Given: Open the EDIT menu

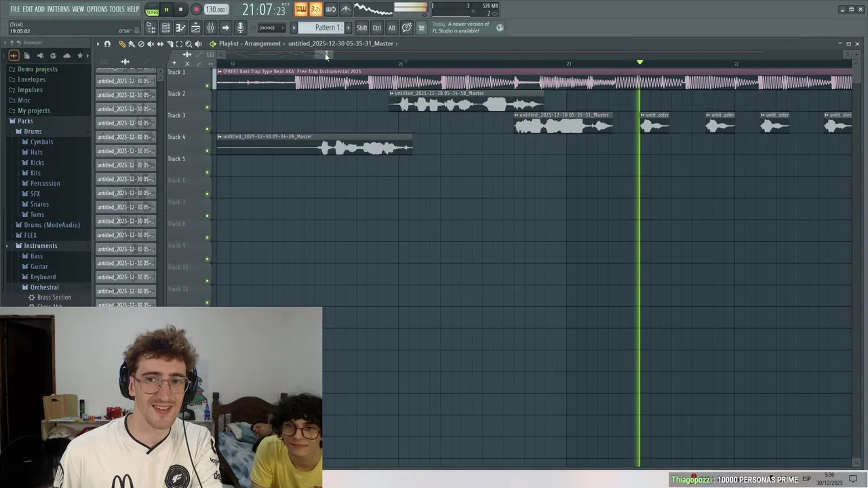Looking at the screenshot, I should (x=28, y=9).
